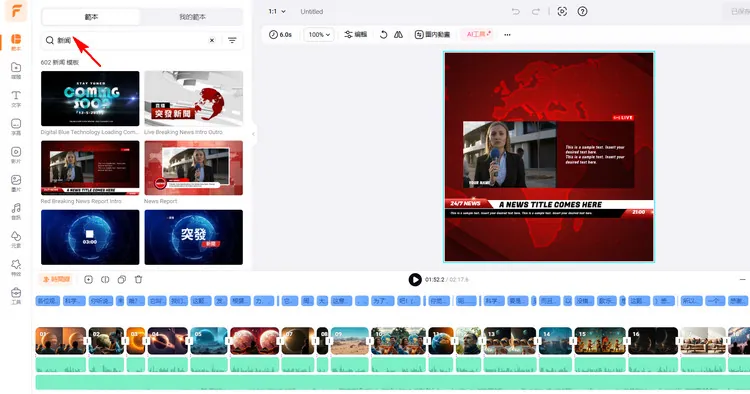Delete the selected clip with the trash icon

coord(138,279)
